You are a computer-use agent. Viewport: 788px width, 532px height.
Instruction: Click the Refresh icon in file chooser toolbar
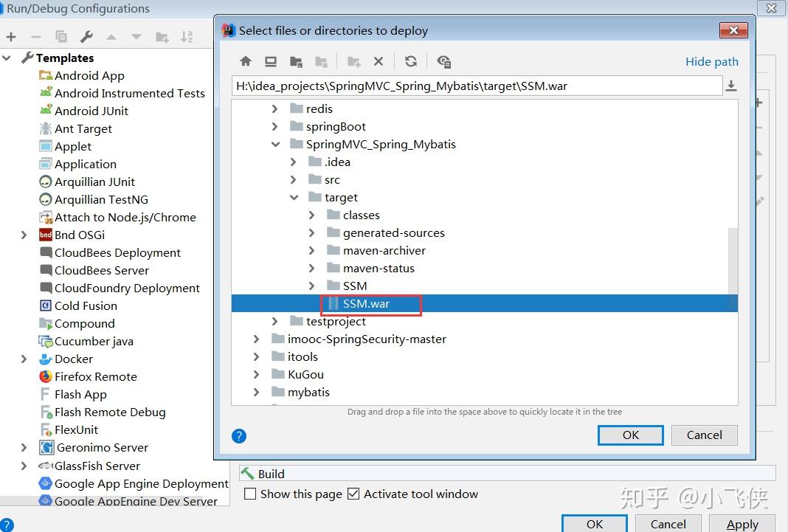[410, 61]
